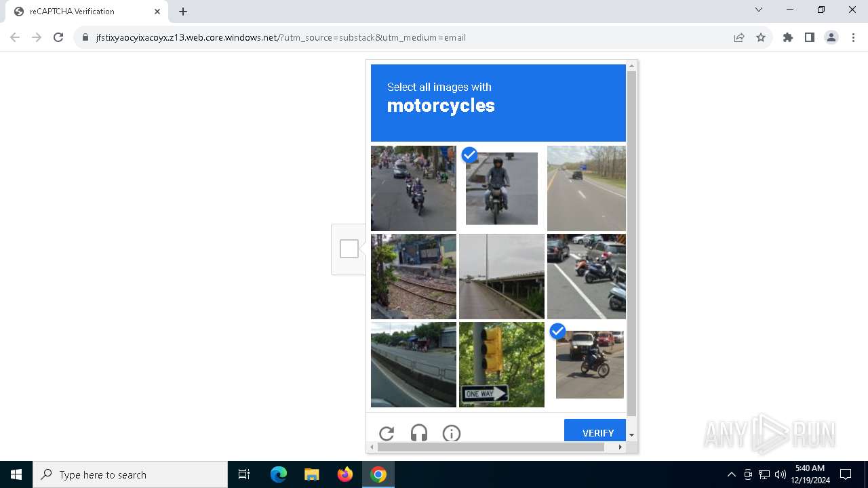
Task: Open Chrome three-dot menu
Action: click(853, 37)
